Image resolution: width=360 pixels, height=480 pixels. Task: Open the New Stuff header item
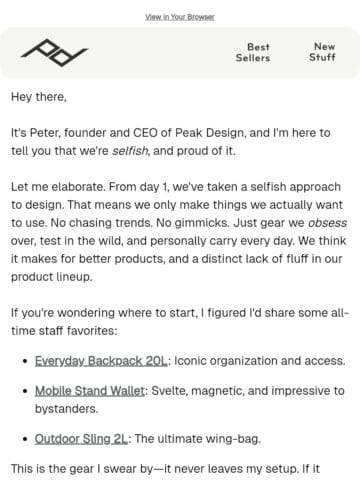(322, 52)
